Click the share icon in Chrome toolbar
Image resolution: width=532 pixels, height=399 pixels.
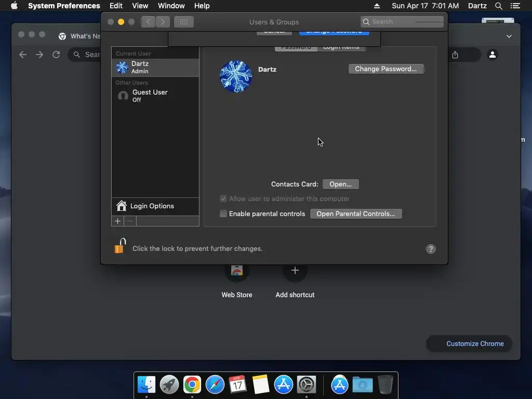pyautogui.click(x=455, y=55)
